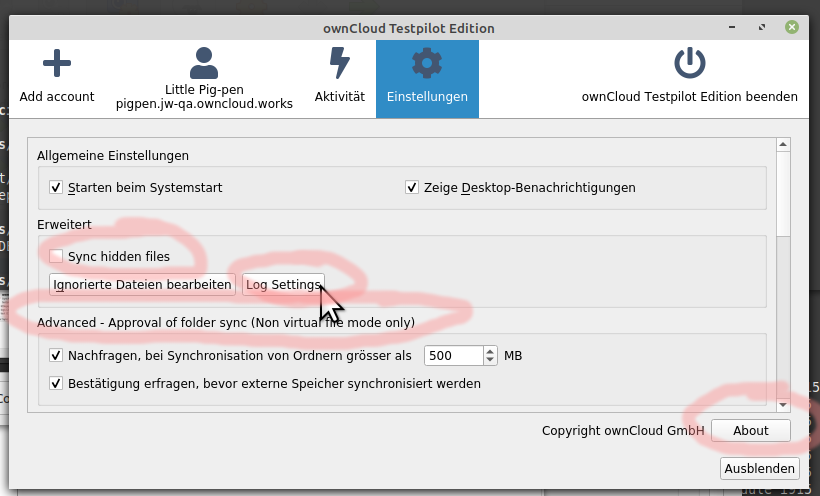Toggle Bestätigung erfragen externe Speicher checkbox
The height and width of the screenshot is (496, 820).
pos(56,384)
